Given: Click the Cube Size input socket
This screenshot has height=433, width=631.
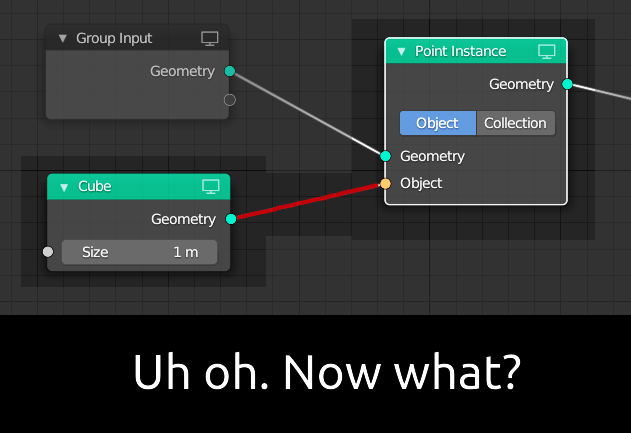Looking at the screenshot, I should [x=48, y=252].
